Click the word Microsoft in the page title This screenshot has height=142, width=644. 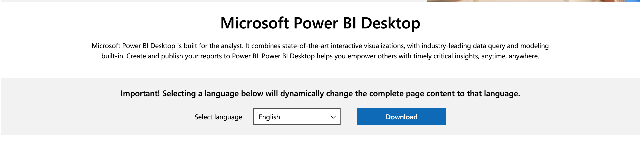(255, 23)
